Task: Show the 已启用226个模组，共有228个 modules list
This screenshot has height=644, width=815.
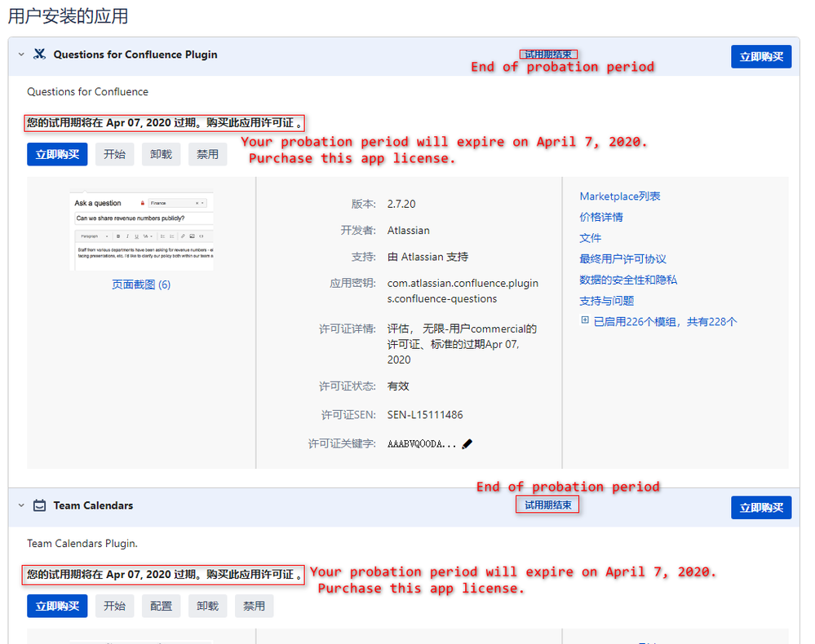Action: pyautogui.click(x=665, y=322)
